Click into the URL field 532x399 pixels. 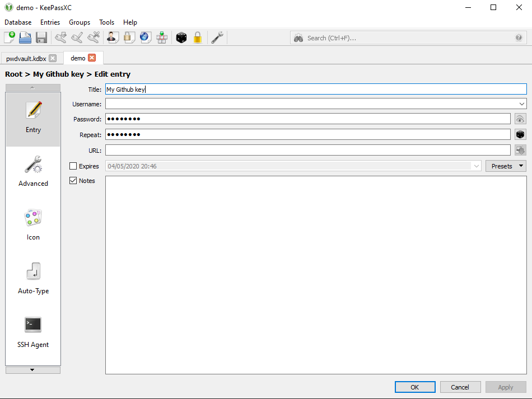click(x=308, y=150)
